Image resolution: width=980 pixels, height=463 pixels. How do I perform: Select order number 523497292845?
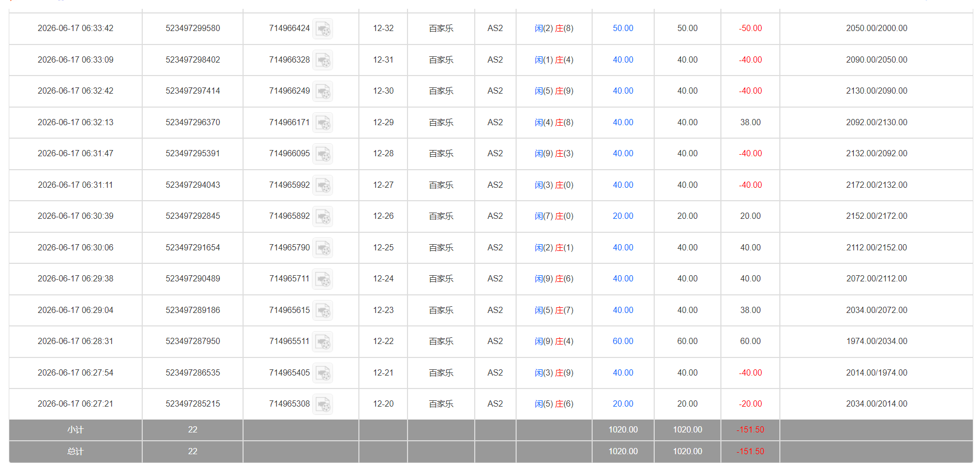pos(193,216)
